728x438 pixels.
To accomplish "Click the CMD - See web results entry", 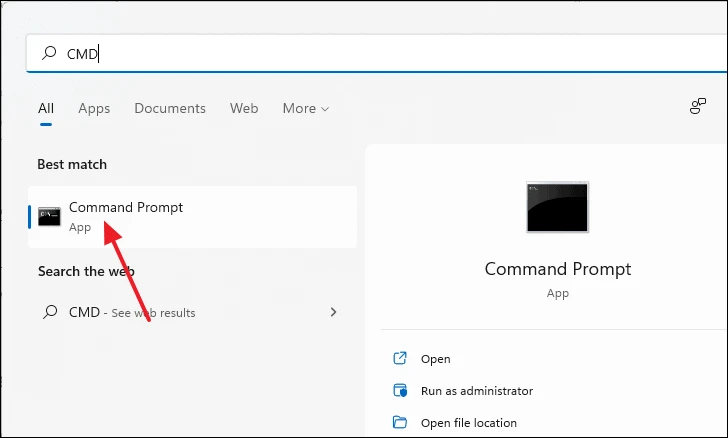I will [190, 312].
